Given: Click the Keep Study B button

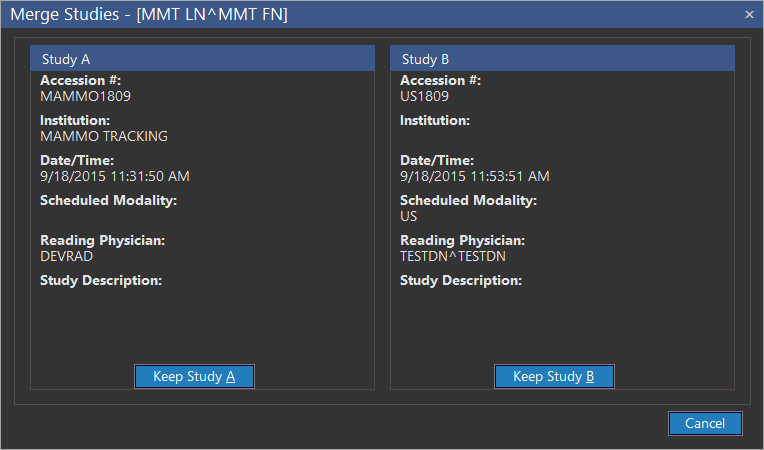Looking at the screenshot, I should [x=554, y=377].
